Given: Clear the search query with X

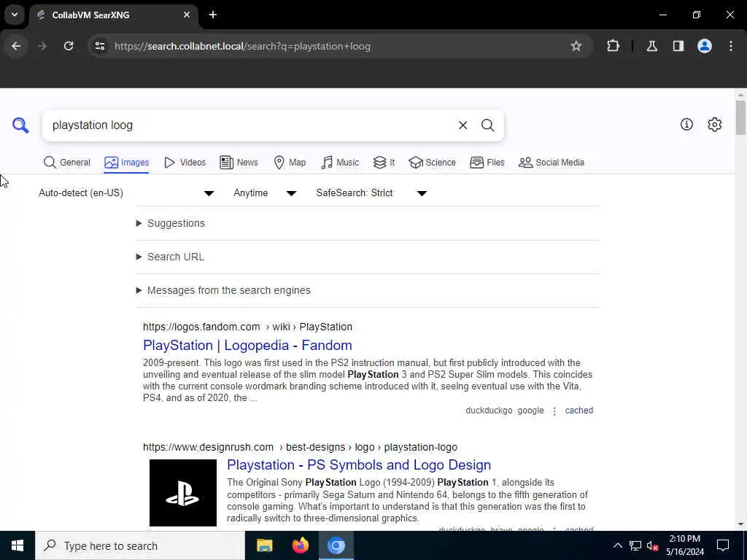Looking at the screenshot, I should coord(462,125).
